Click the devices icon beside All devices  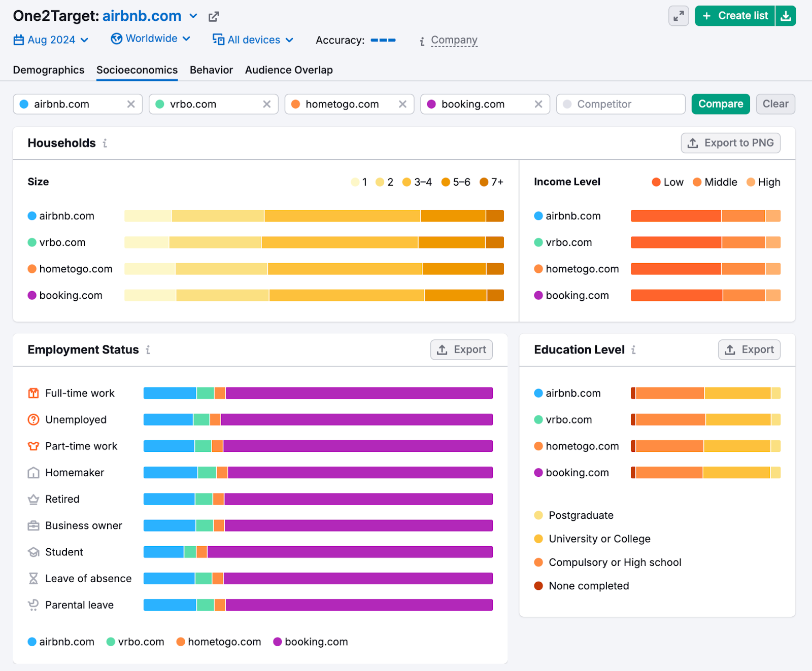point(218,40)
